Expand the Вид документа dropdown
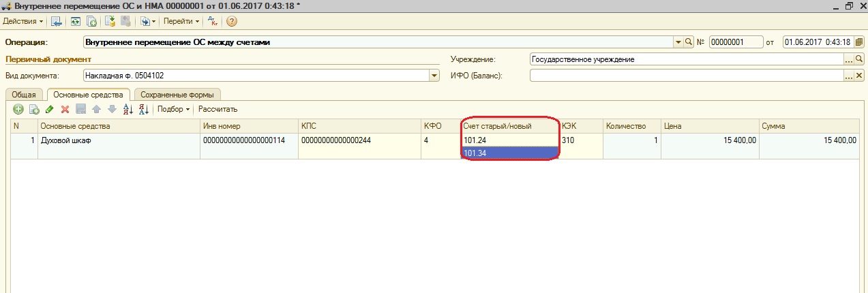 pyautogui.click(x=434, y=76)
